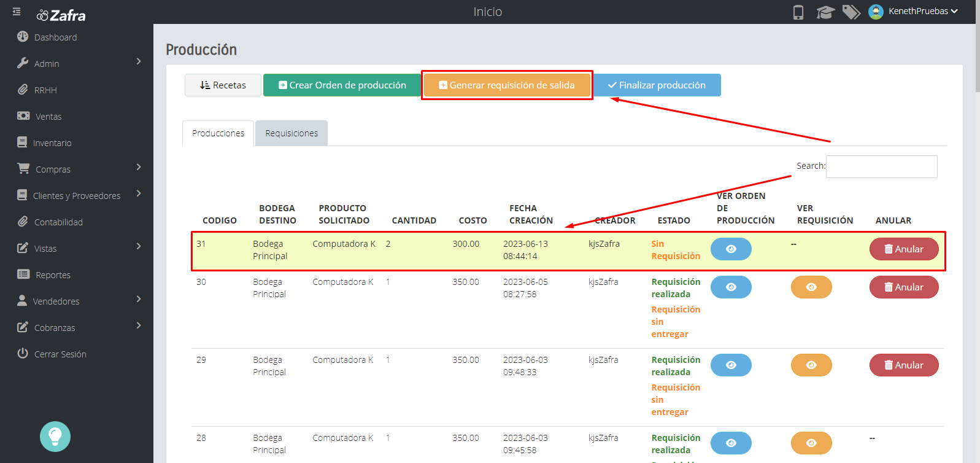Switch to the Requisiciones tab
Image resolution: width=980 pixels, height=463 pixels.
click(x=291, y=133)
